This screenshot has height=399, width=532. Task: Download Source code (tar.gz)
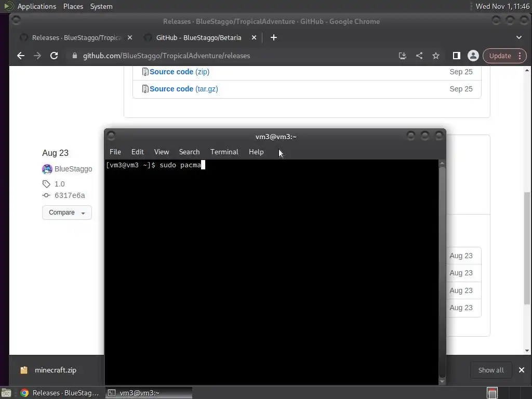(183, 89)
